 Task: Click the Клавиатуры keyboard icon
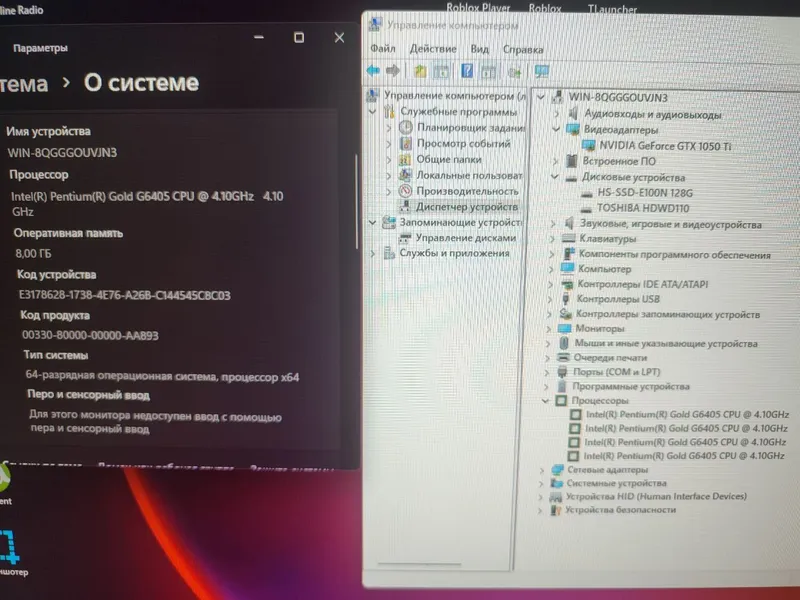(568, 238)
